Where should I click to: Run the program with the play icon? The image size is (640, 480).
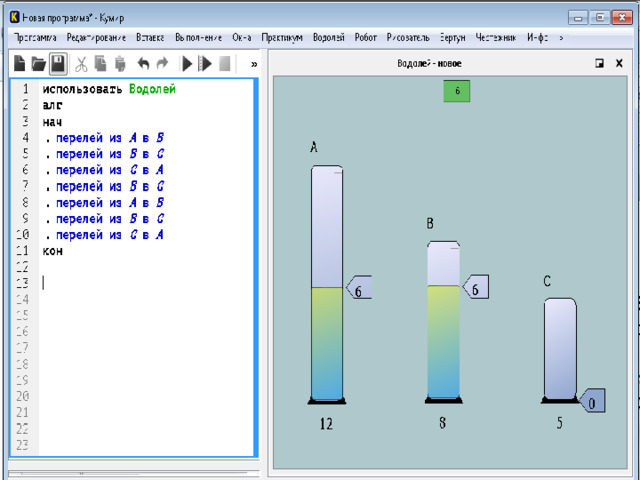(x=186, y=64)
